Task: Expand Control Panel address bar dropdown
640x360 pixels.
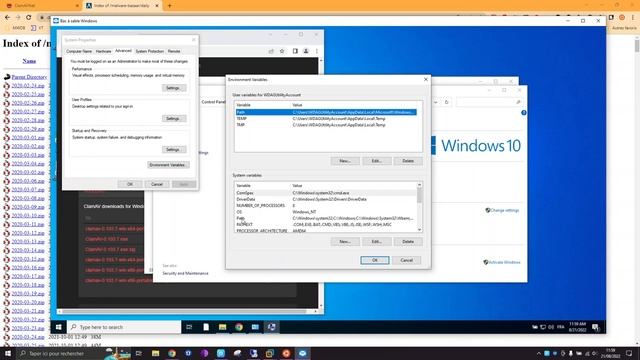Action: 436,102
